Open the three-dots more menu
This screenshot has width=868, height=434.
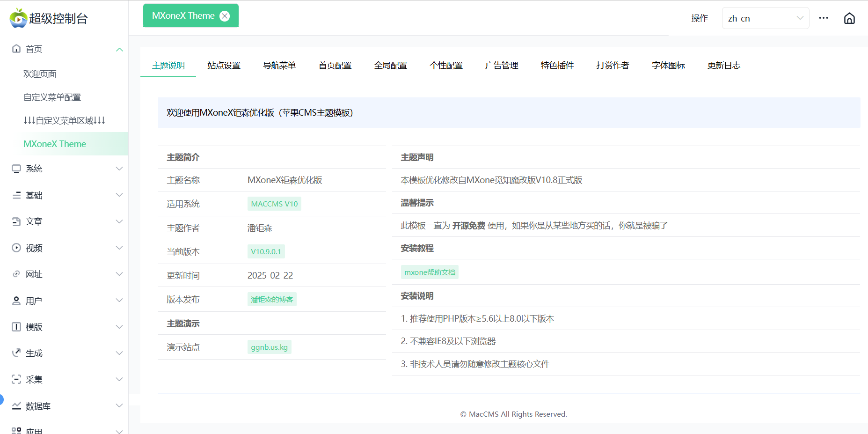tap(824, 18)
